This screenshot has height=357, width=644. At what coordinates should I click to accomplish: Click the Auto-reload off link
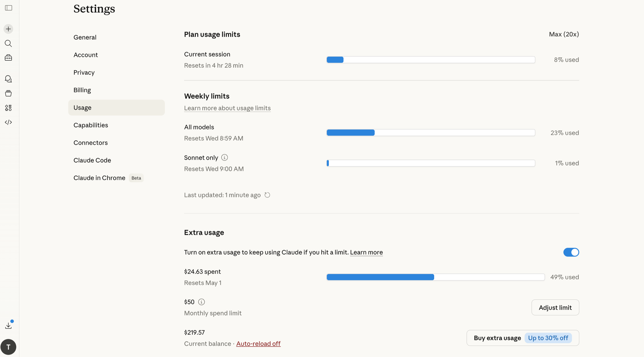(258, 344)
